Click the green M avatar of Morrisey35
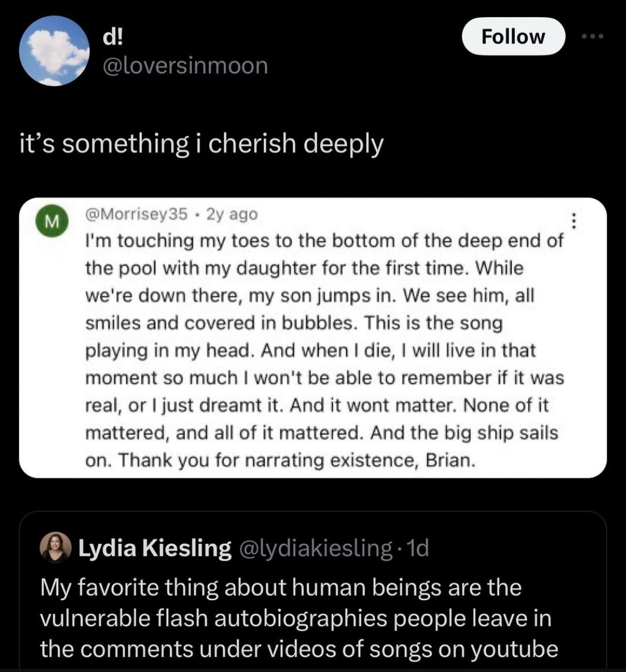626x672 pixels. point(52,222)
